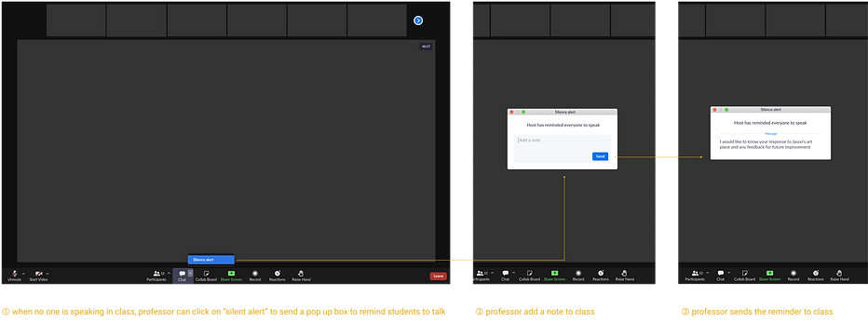Click blue next arrow beside video thumbnails

pyautogui.click(x=418, y=20)
